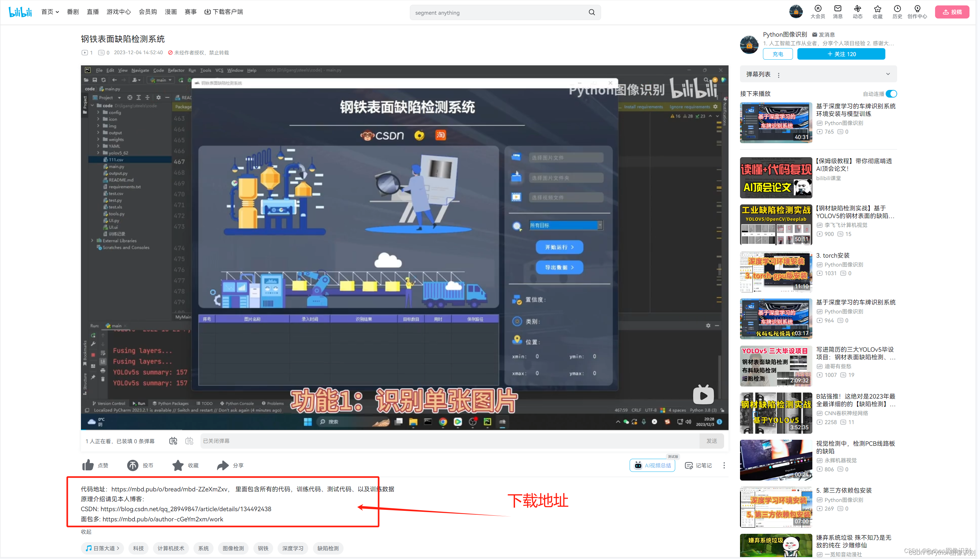Click the 投币 coin icon

133,465
